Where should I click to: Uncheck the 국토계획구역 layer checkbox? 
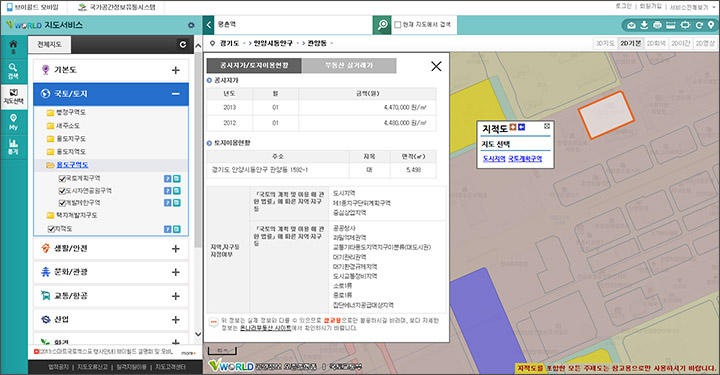62,179
